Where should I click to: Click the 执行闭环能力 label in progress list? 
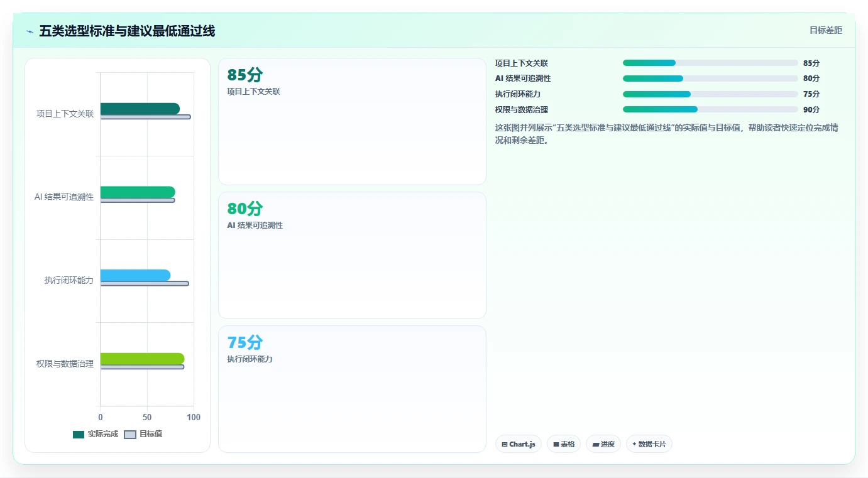pyautogui.click(x=518, y=94)
